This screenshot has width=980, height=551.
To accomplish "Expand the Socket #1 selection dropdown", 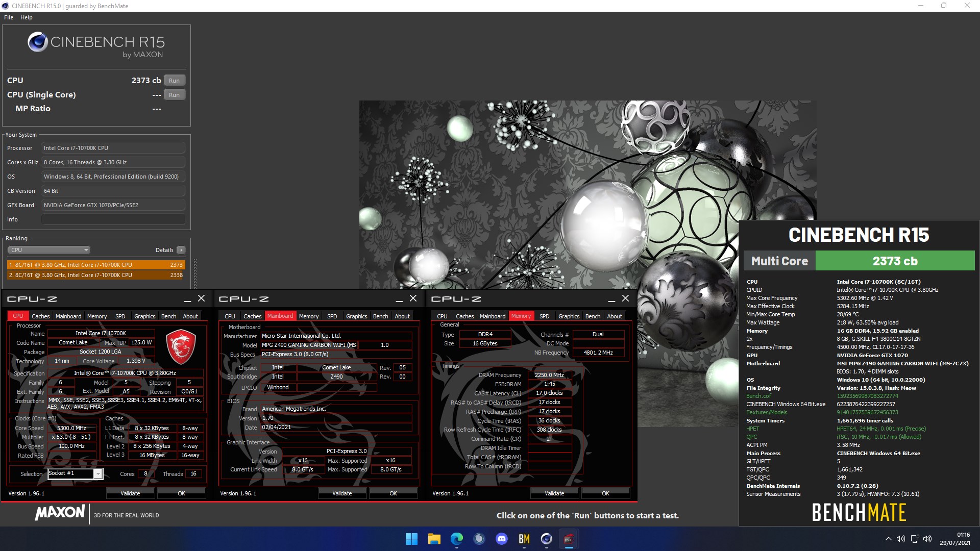I will click(97, 474).
